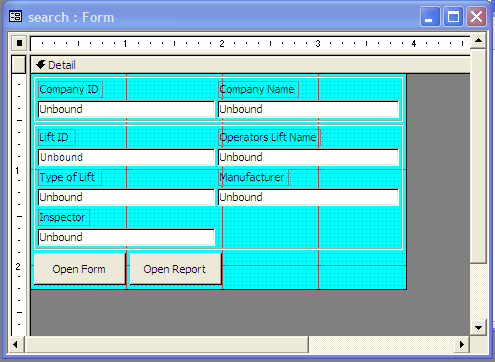The width and height of the screenshot is (495, 362).
Task: Click the horizontal scrollbar right arrow
Action: click(x=462, y=344)
